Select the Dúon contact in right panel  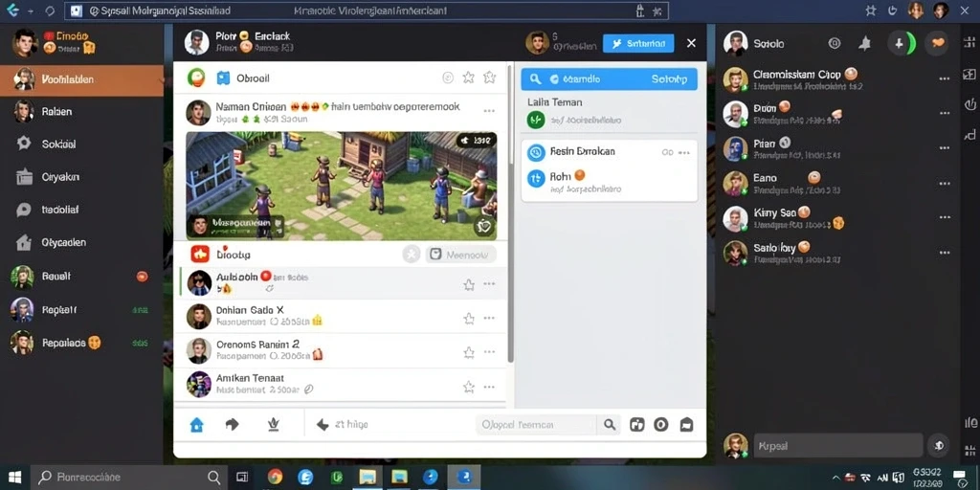point(837,114)
